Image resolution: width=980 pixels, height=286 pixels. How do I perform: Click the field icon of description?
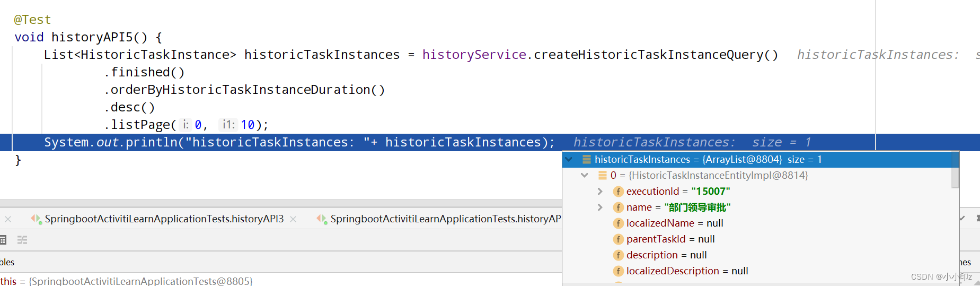618,255
